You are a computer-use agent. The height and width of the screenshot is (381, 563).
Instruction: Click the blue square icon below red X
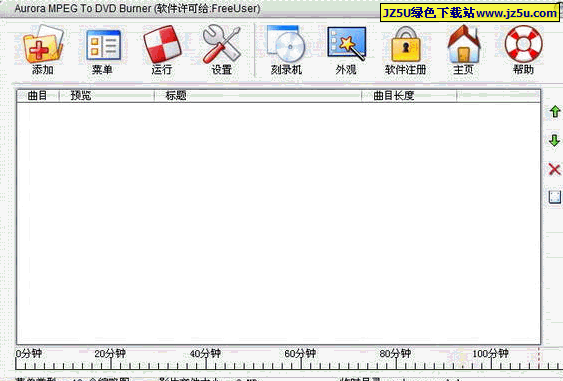click(555, 197)
